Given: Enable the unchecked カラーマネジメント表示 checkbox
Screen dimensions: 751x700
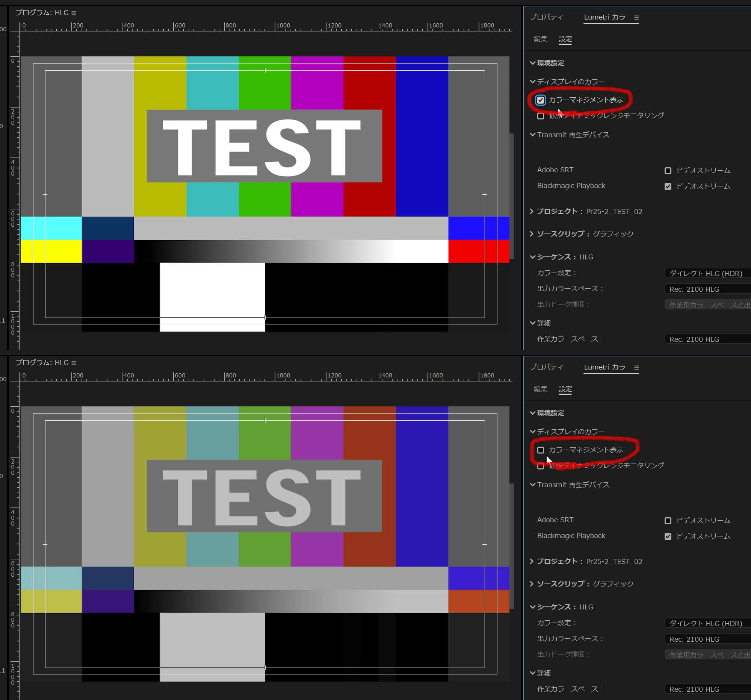Looking at the screenshot, I should [x=541, y=450].
